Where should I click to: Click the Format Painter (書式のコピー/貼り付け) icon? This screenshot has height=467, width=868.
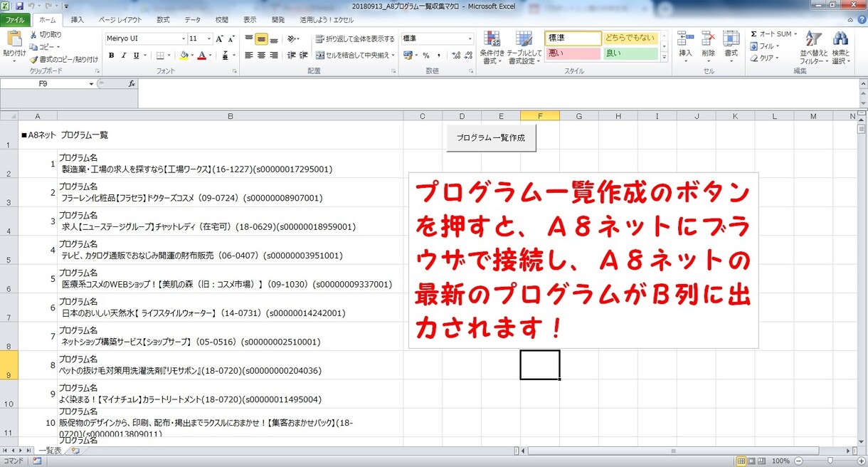33,59
